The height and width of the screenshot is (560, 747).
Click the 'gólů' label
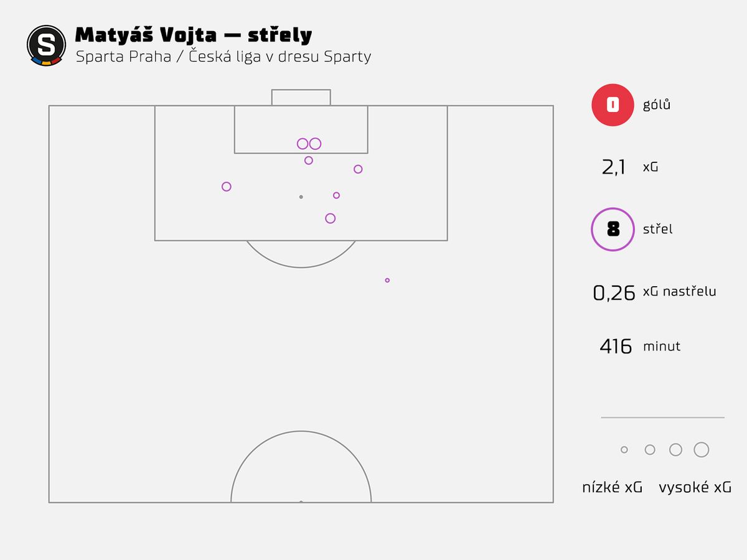click(657, 105)
